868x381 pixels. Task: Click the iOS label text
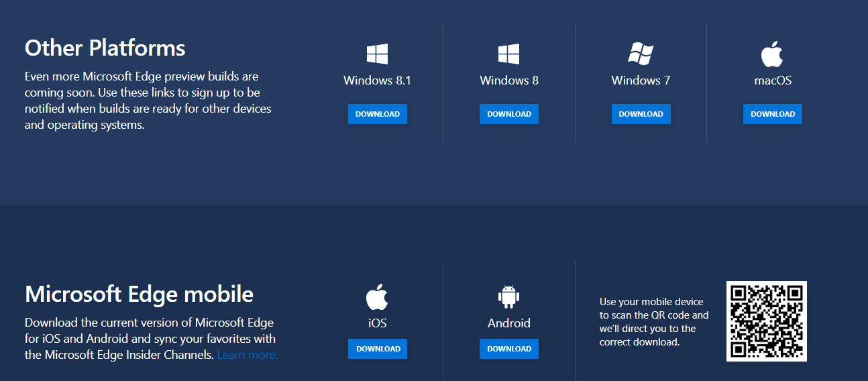point(378,323)
